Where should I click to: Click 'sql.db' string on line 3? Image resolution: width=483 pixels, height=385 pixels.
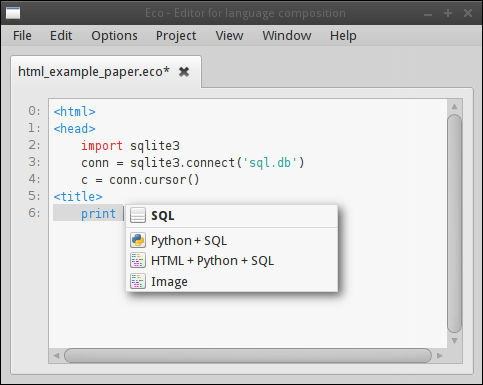pyautogui.click(x=269, y=163)
